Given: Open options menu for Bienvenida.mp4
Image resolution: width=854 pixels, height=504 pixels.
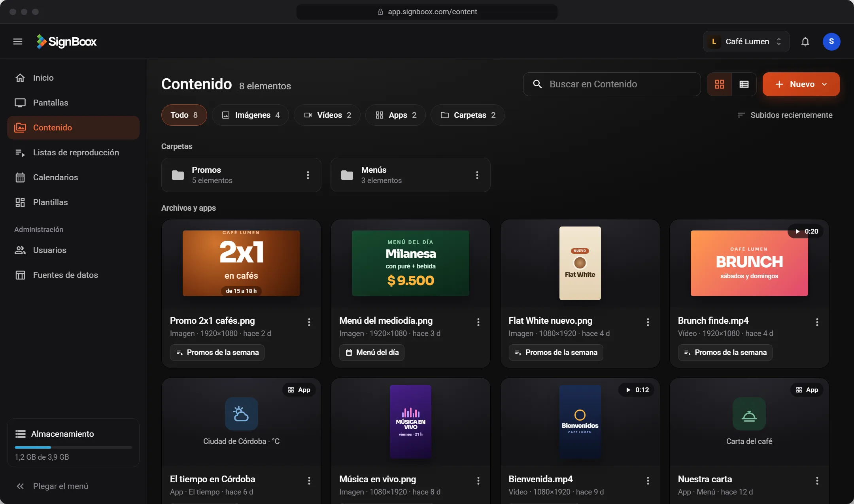Looking at the screenshot, I should pyautogui.click(x=648, y=481).
